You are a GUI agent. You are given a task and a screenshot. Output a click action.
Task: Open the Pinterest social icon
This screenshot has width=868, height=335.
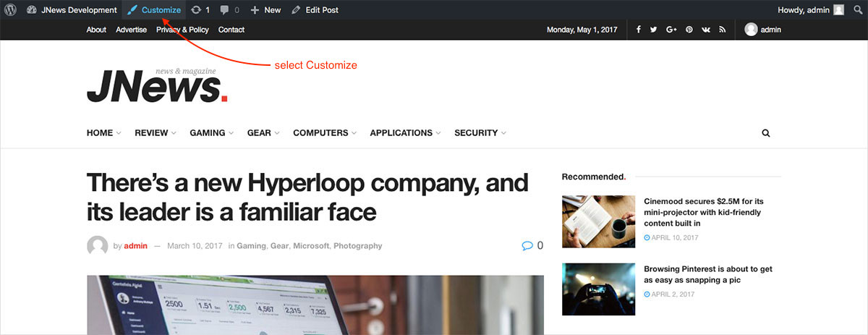[689, 30]
